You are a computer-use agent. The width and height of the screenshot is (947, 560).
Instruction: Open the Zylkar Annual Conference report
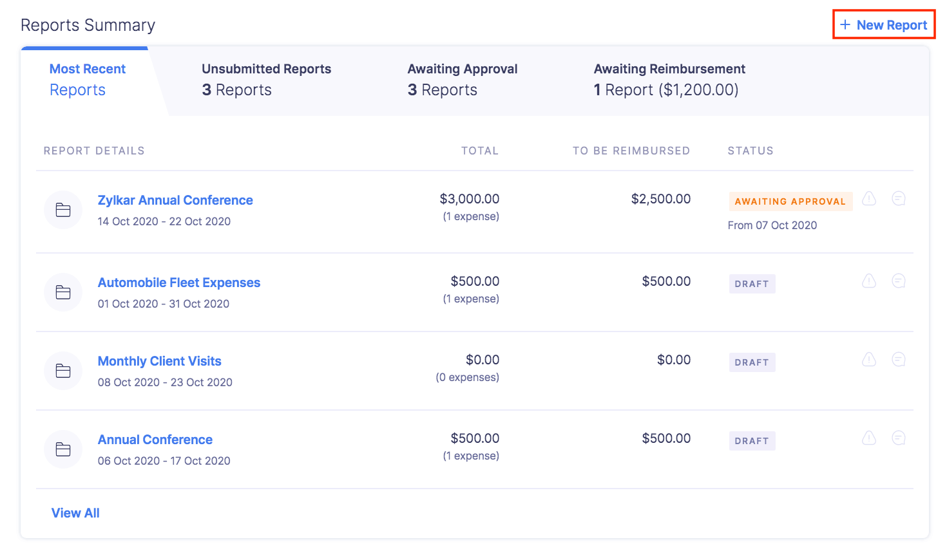(x=175, y=200)
